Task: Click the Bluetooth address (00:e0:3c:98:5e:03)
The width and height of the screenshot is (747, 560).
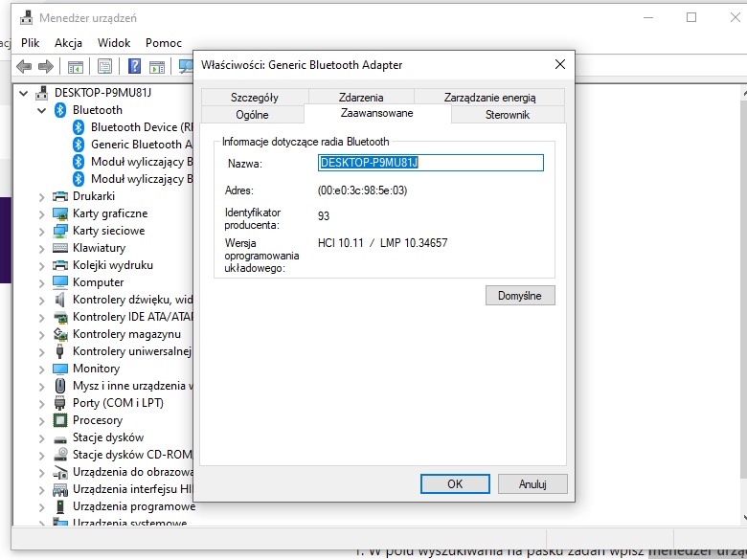Action: (363, 190)
